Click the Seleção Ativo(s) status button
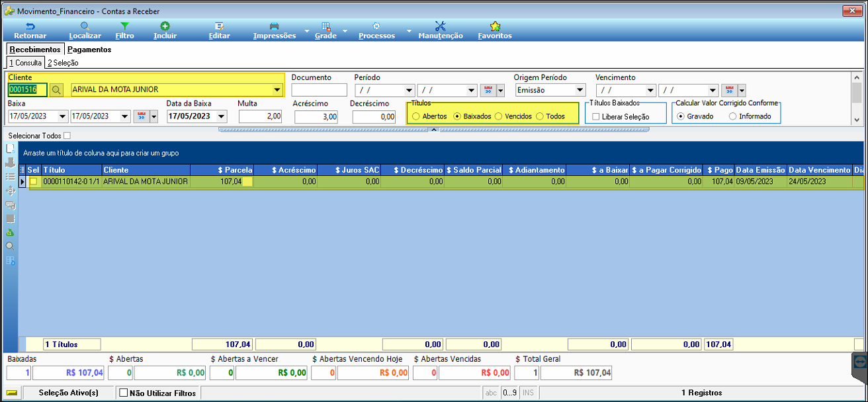Image resolution: width=868 pixels, height=402 pixels. 69,393
